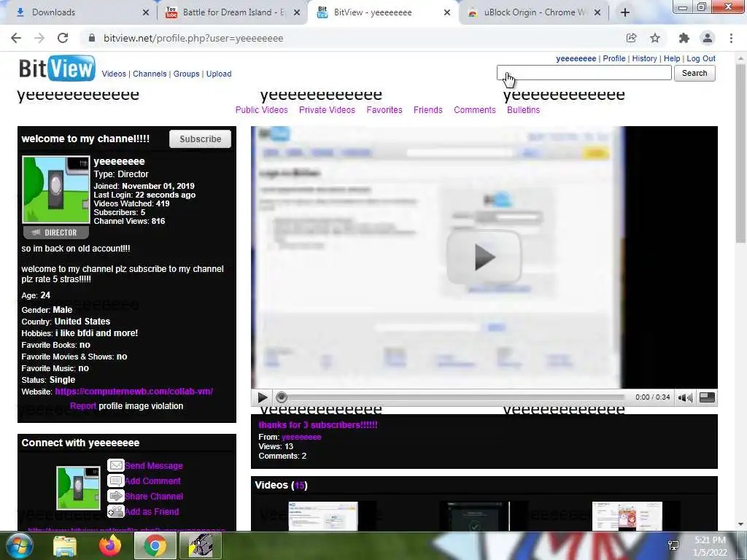Close the uBlock Origin tab
Image resolution: width=747 pixels, height=560 pixels.
click(x=597, y=12)
